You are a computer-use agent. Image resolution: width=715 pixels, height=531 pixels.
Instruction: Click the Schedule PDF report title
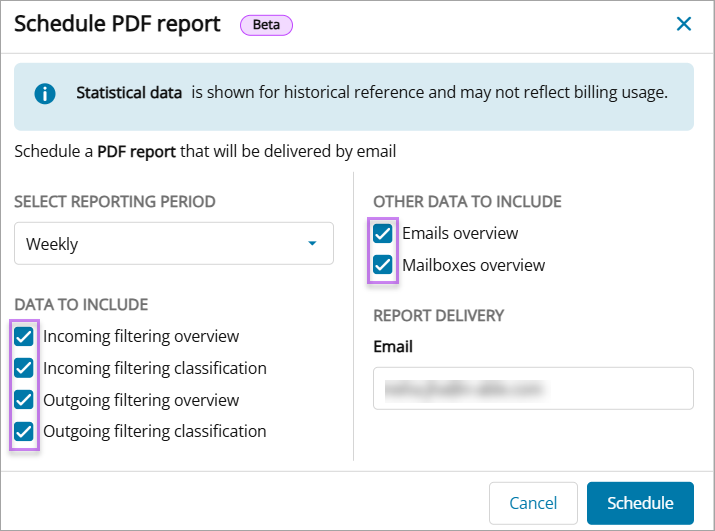coord(117,25)
